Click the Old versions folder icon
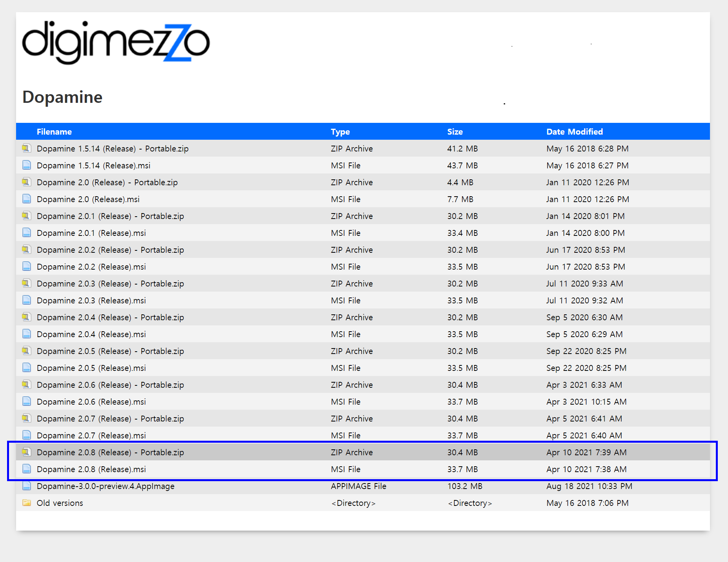The width and height of the screenshot is (728, 562). (26, 503)
